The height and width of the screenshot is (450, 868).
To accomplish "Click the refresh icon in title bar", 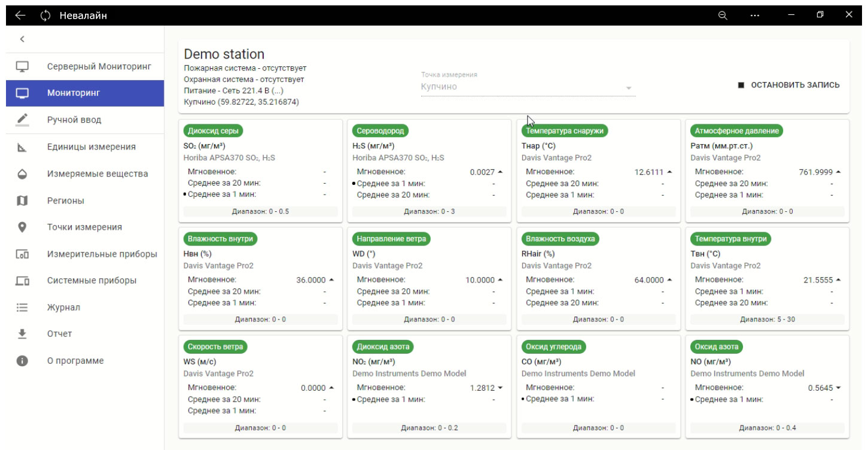I will [x=45, y=16].
